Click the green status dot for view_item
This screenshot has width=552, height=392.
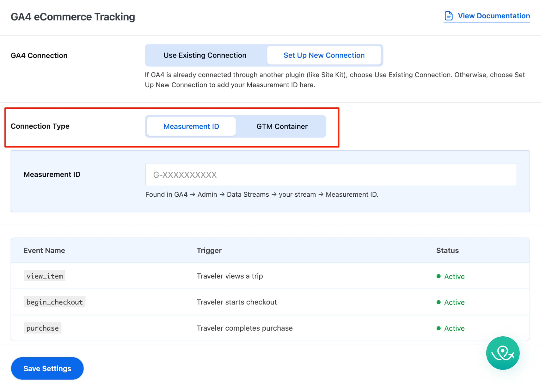[x=438, y=276]
